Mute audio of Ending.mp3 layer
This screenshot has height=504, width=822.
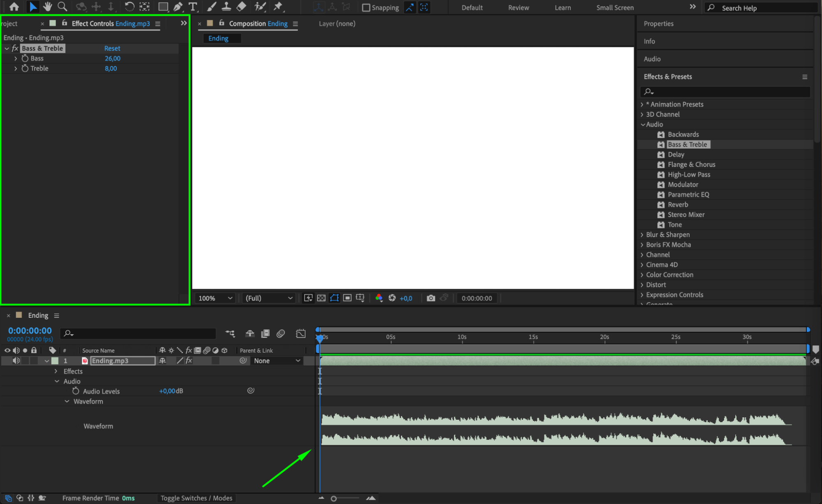point(16,361)
